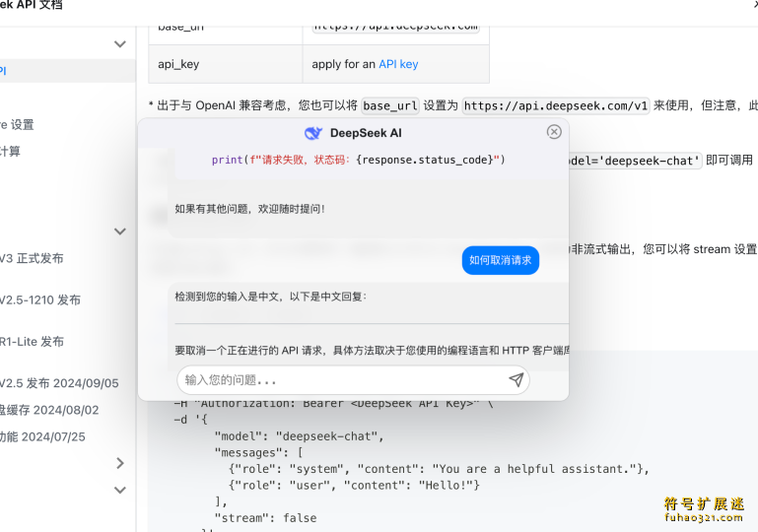Collapse the sidebar section chevron above V3 正式发布
The width and height of the screenshot is (758, 532).
120,232
